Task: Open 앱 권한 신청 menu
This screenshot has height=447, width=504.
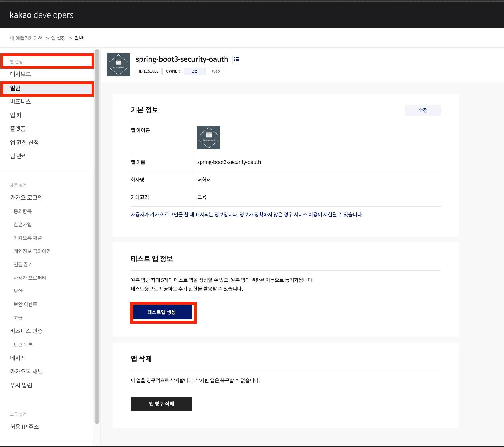Action: (x=24, y=143)
